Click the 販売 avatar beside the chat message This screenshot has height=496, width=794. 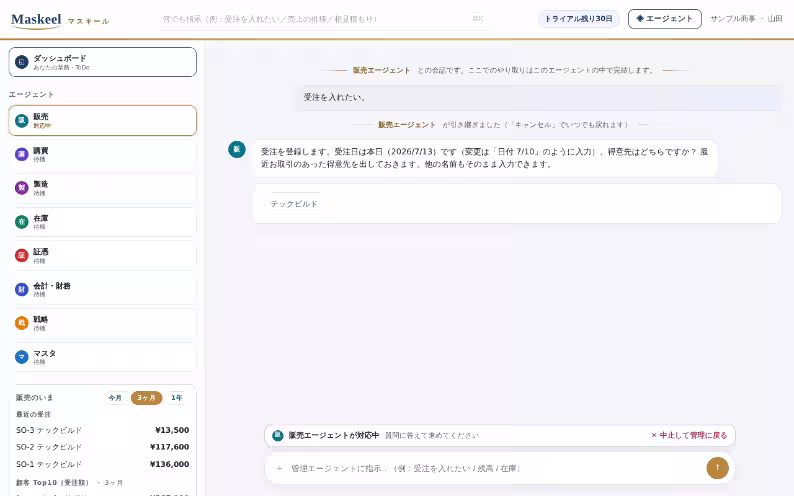[x=236, y=149]
